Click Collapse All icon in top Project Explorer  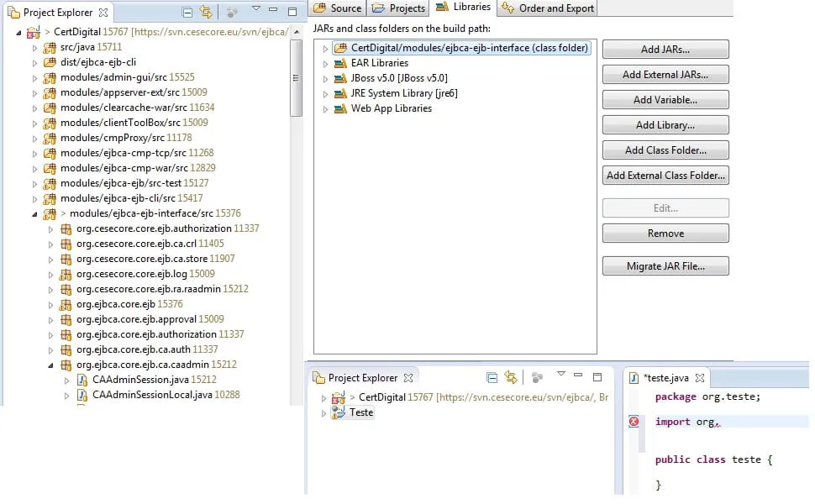point(187,12)
